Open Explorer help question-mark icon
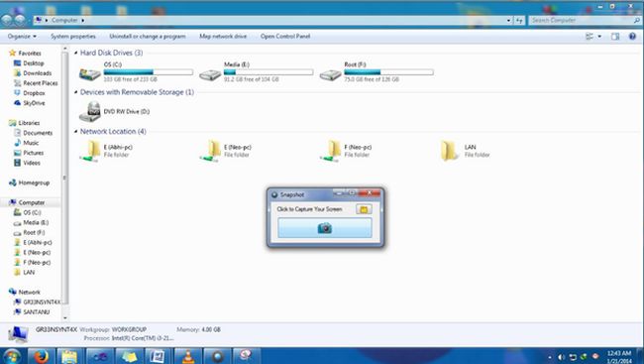644x364 pixels. [x=632, y=36]
